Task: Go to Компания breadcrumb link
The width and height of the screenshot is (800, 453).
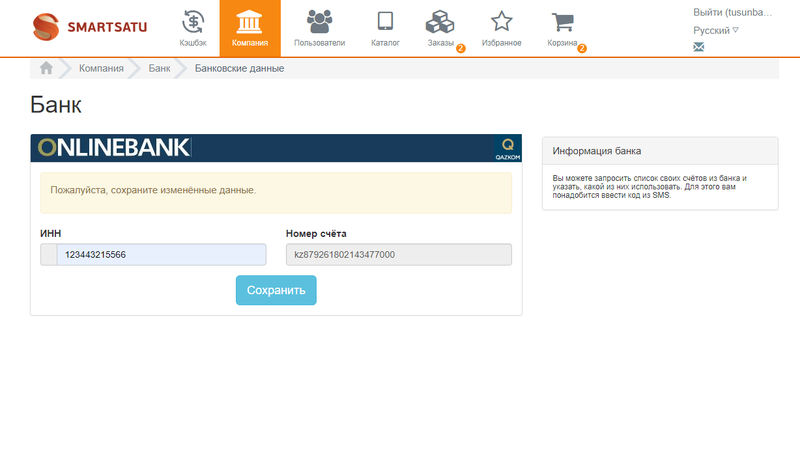Action: click(101, 68)
